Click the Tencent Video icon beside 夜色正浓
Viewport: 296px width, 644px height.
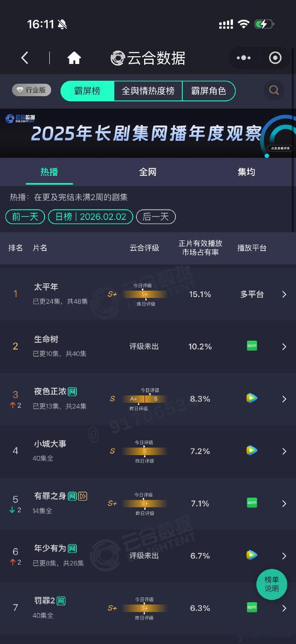pyautogui.click(x=251, y=398)
